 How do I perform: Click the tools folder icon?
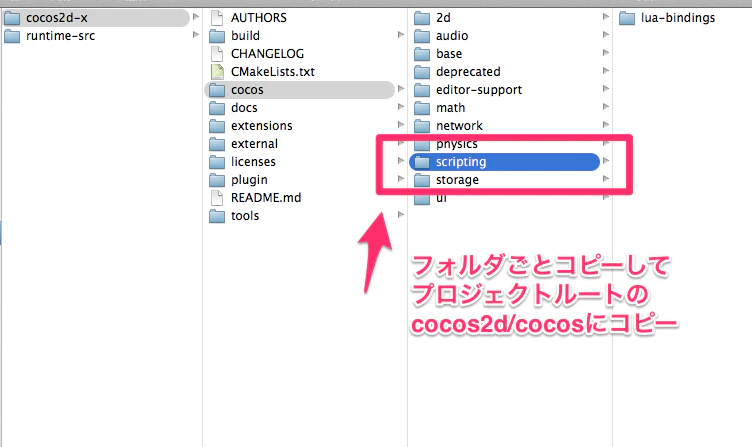(x=217, y=216)
